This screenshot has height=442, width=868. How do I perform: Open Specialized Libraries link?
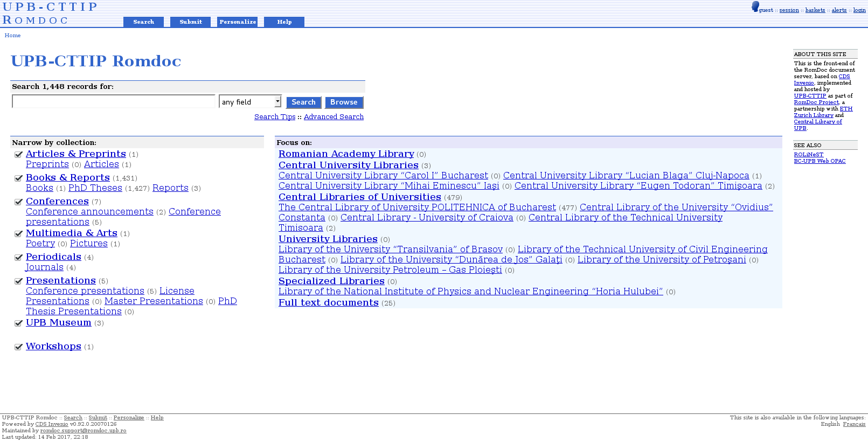point(331,281)
